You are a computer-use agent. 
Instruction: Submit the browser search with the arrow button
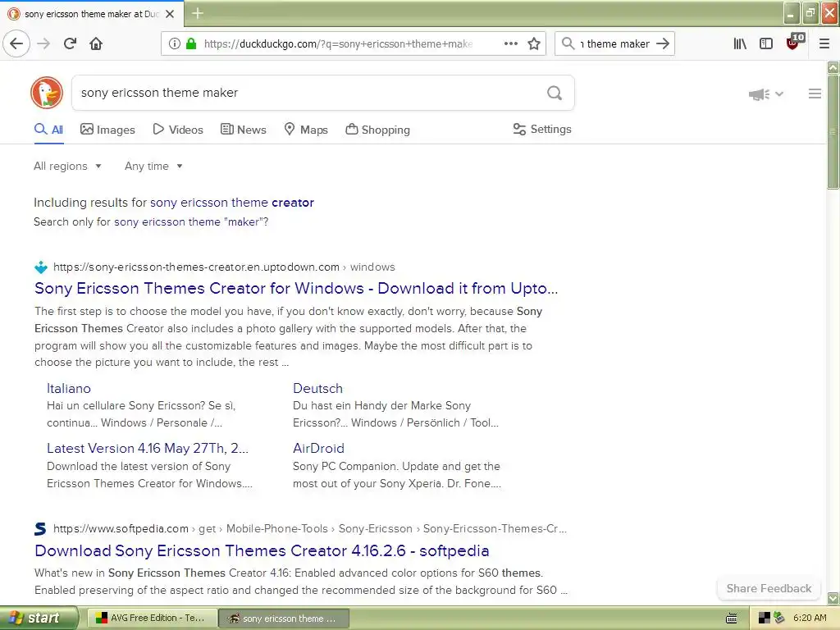(663, 43)
